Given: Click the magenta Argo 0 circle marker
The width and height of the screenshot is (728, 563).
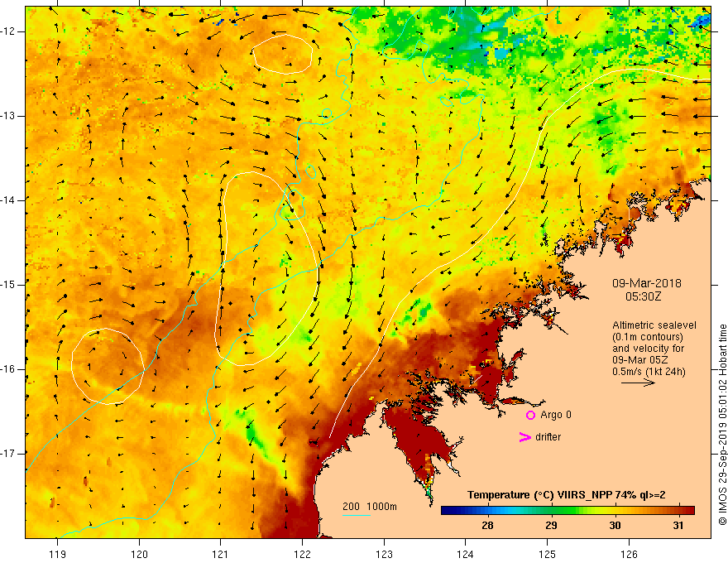Looking at the screenshot, I should point(530,415).
